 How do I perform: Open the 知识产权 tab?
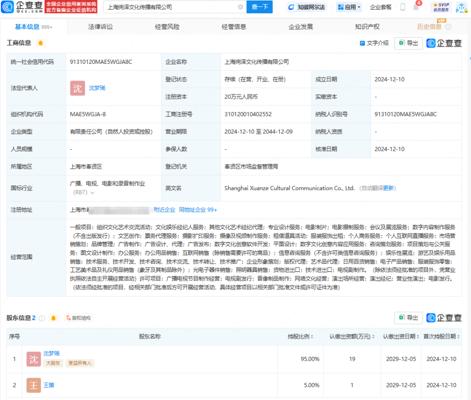[x=367, y=27]
